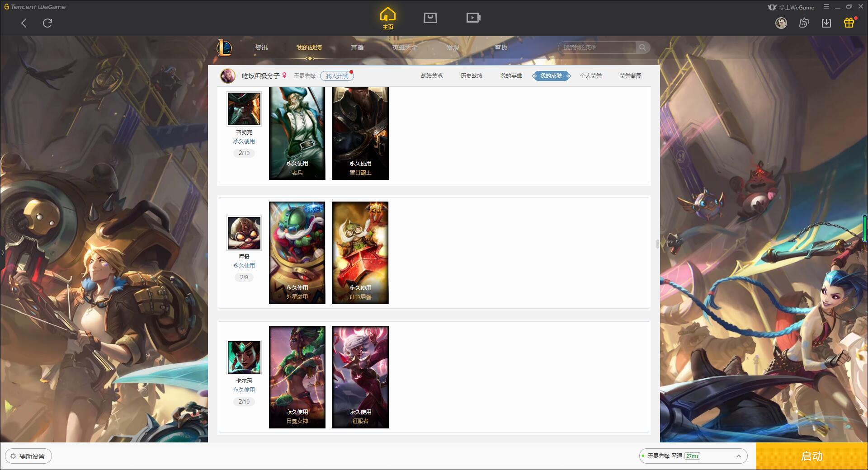Click the League of Legends logo

224,47
